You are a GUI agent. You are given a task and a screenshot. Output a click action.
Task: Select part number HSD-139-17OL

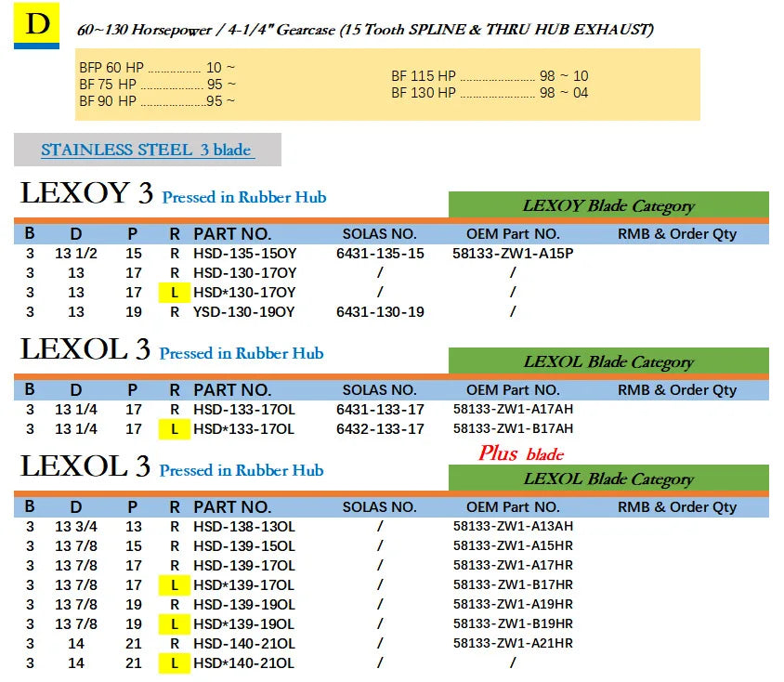(244, 566)
